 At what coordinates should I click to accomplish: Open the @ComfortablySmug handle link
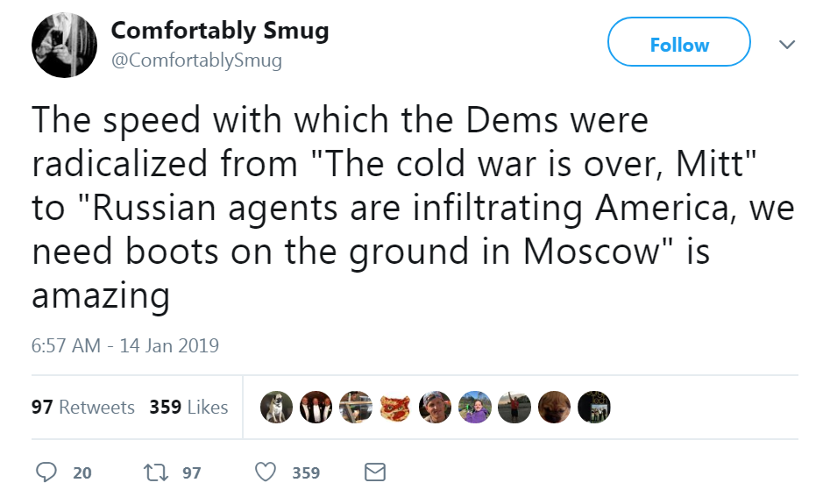click(x=196, y=60)
